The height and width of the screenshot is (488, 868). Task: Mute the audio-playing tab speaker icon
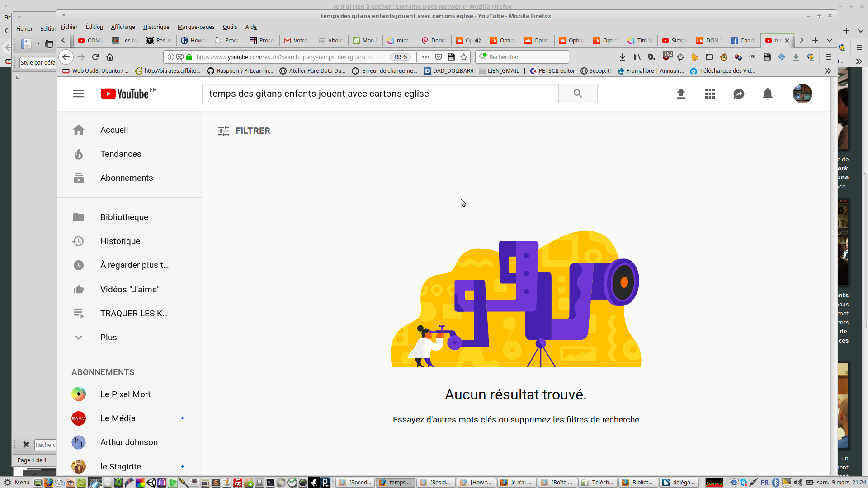(478, 41)
